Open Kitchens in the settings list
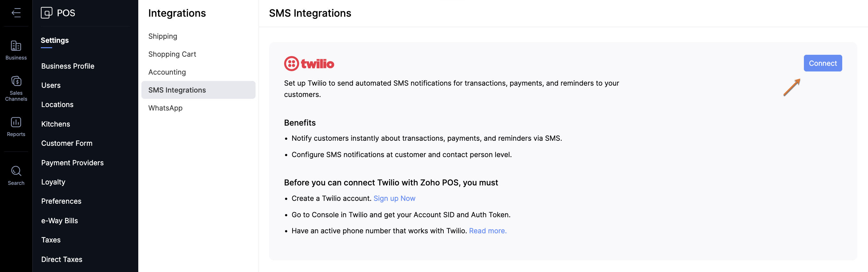Viewport: 868px width, 272px height. tap(55, 124)
